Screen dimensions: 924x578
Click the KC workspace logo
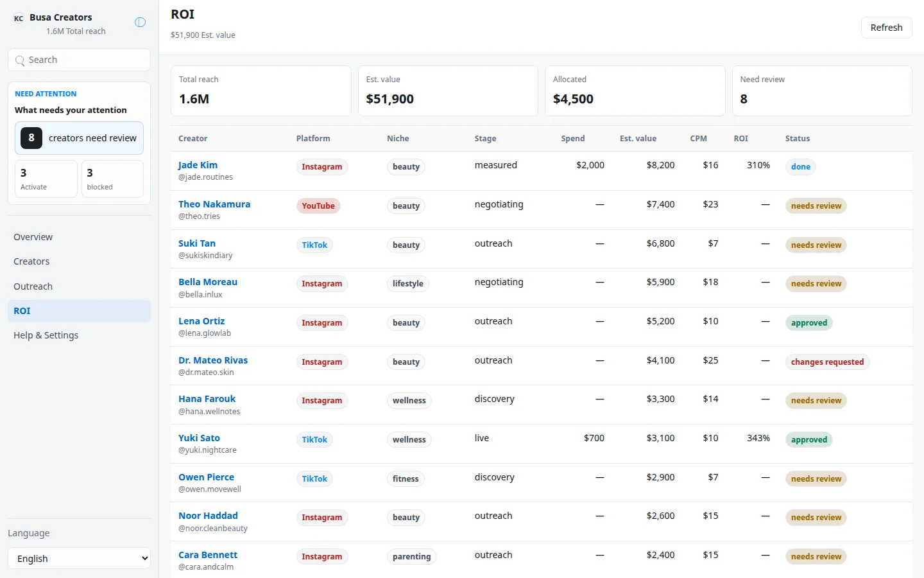pos(19,18)
